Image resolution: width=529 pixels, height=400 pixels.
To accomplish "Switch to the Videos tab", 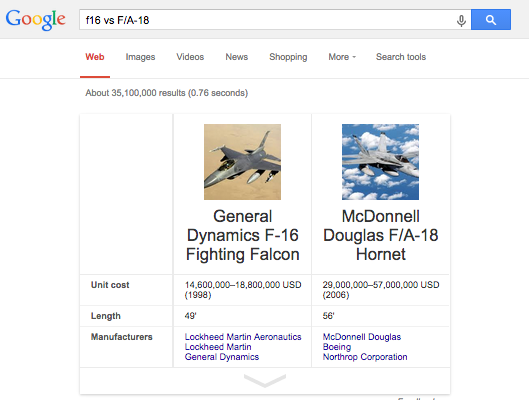I will point(190,57).
